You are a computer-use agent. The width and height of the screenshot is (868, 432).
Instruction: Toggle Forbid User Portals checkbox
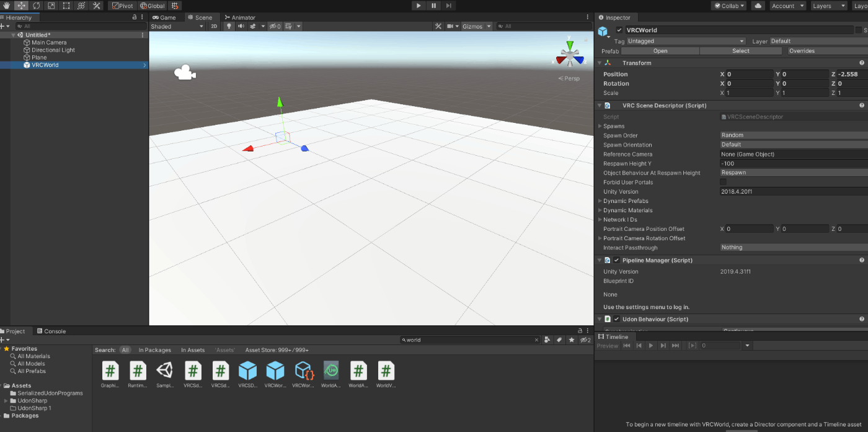723,182
